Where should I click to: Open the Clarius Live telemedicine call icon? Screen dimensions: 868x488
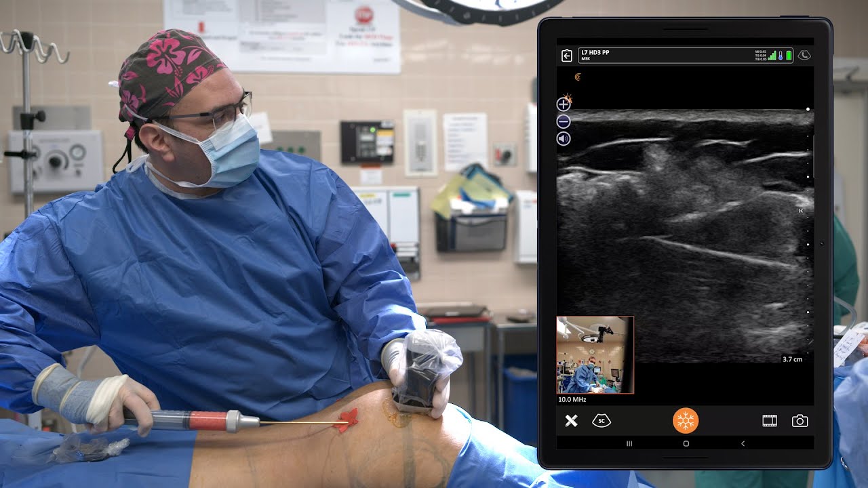point(804,56)
